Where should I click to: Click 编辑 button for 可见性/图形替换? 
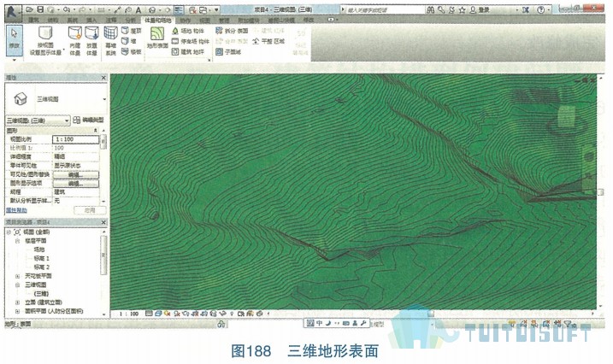tap(76, 174)
